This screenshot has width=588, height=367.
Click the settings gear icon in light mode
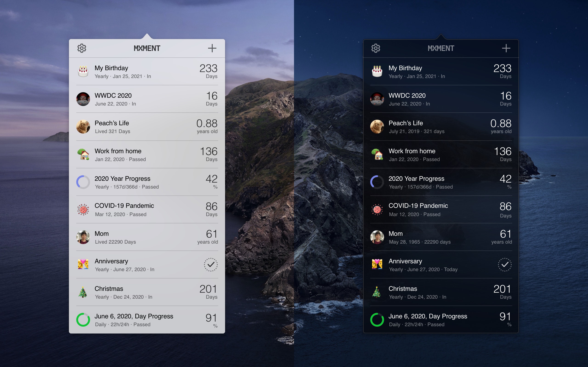[x=82, y=48]
